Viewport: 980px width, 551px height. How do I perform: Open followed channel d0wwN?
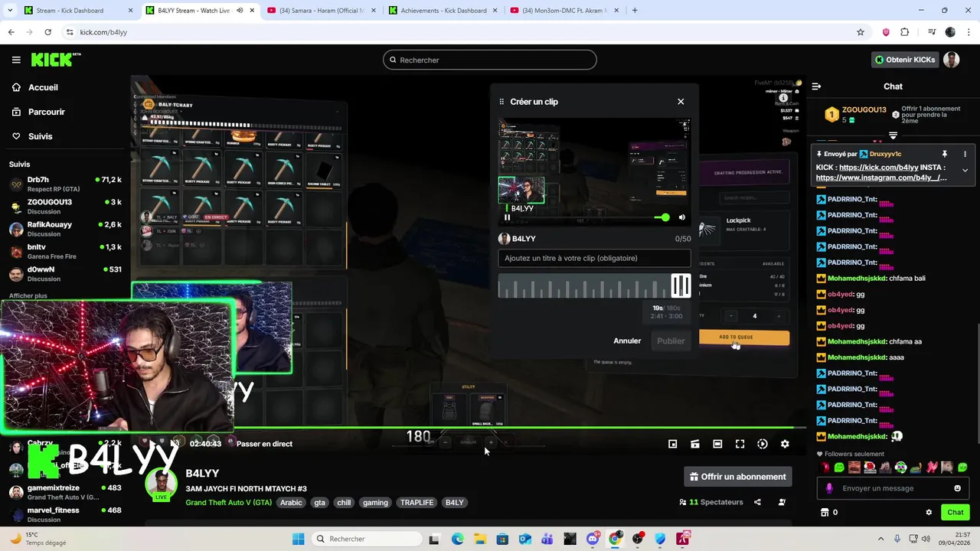point(65,274)
